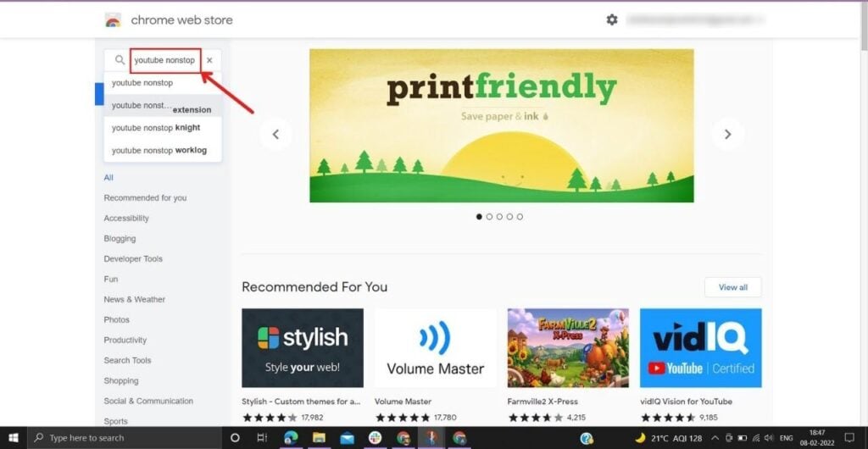Open the Blogging category
The width and height of the screenshot is (868, 449).
[x=120, y=239]
